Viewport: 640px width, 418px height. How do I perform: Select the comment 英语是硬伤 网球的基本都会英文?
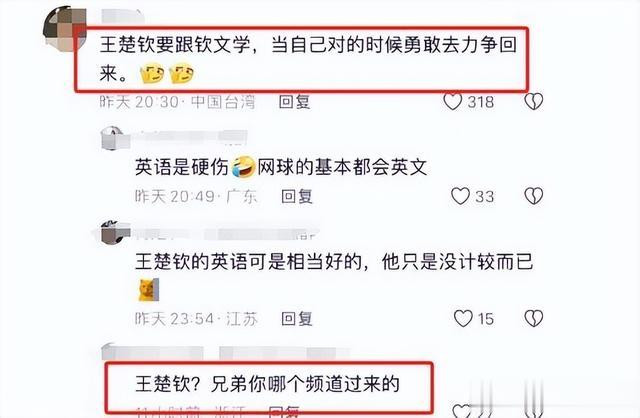[x=281, y=167]
